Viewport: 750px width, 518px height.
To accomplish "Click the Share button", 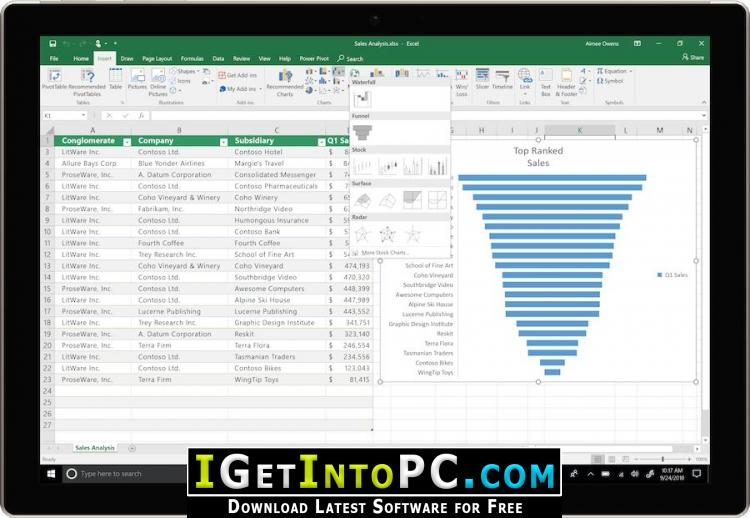I will click(x=693, y=57).
